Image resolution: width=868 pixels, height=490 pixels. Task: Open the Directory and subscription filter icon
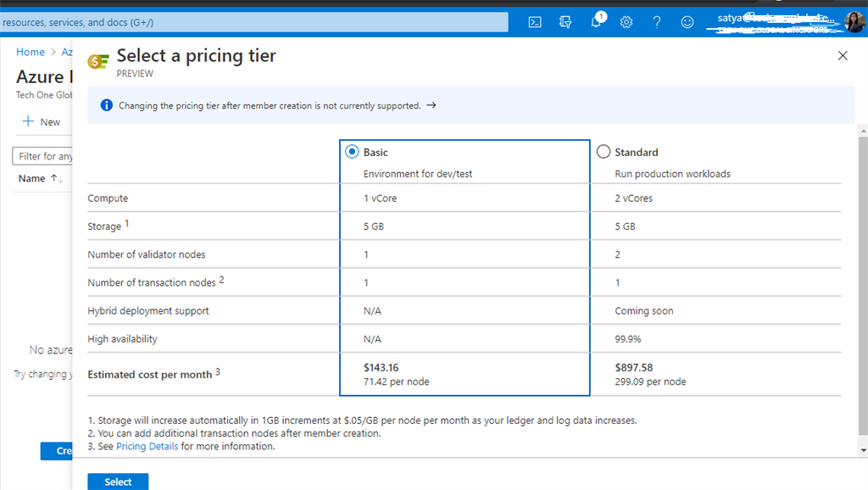(565, 22)
